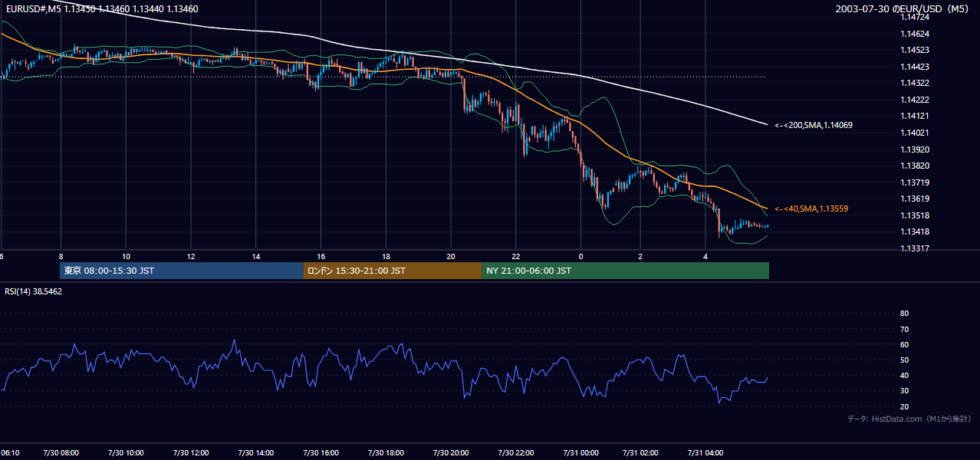Click hour tick 18 under price chart
Screen dimensions: 980x460
click(x=386, y=256)
